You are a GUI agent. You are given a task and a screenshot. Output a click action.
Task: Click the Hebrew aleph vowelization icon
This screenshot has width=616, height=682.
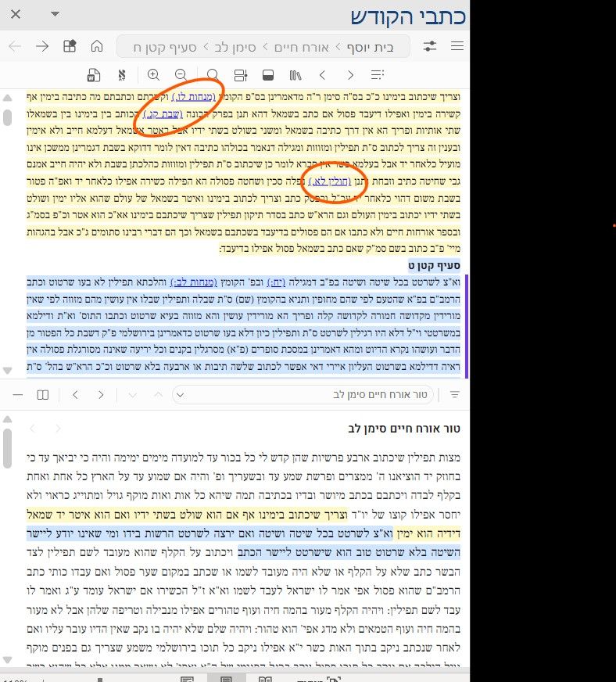[122, 75]
